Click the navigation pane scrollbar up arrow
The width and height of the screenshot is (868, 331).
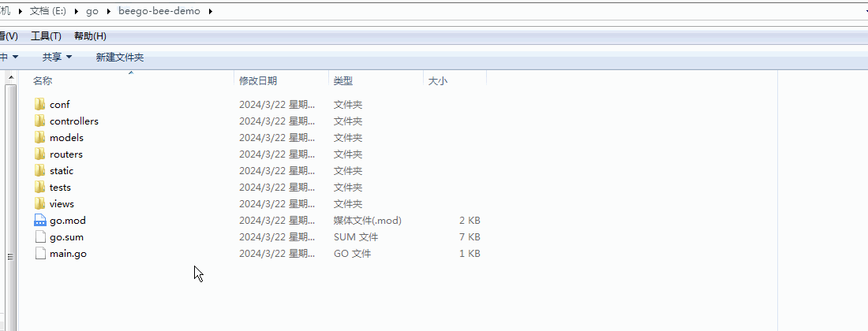pos(10,79)
